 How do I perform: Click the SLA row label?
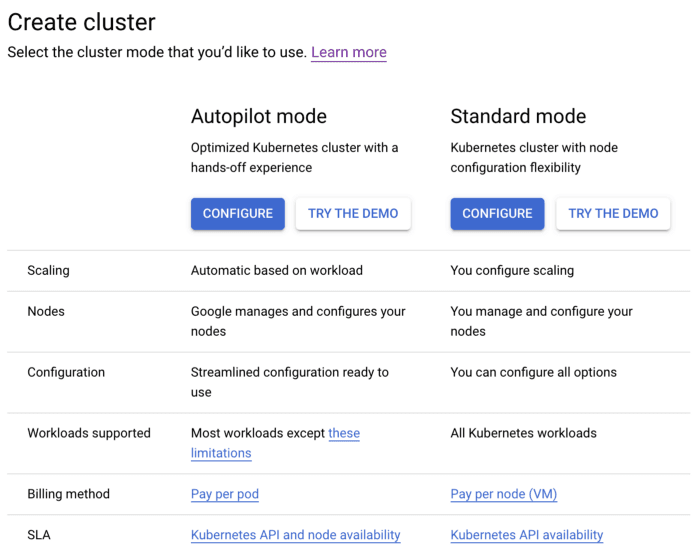point(39,535)
